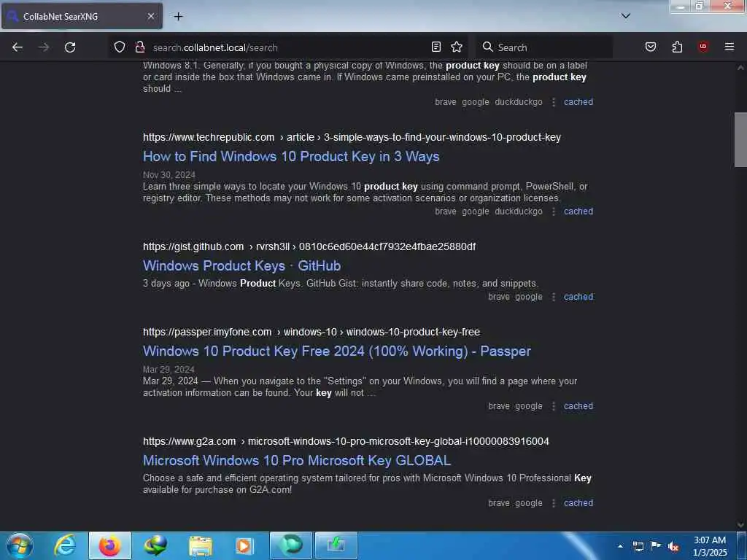Open tracking protection shield icon
Screen dimensions: 747x560
tap(120, 47)
